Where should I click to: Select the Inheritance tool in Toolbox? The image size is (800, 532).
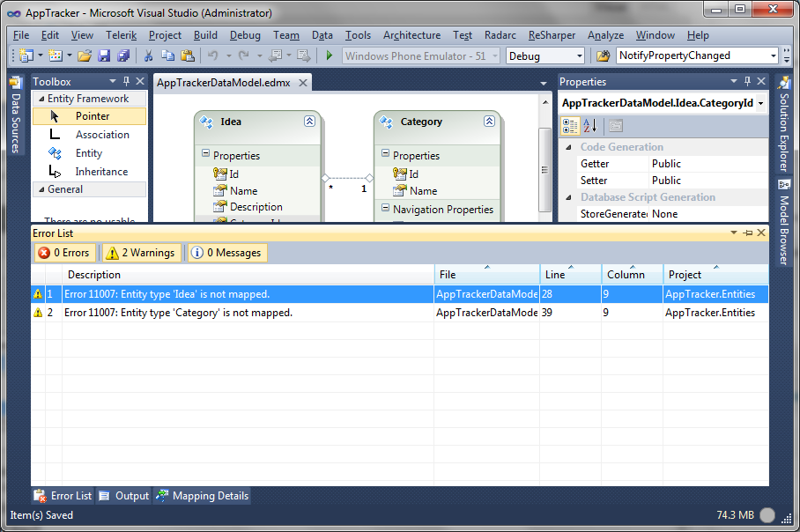coord(89,172)
